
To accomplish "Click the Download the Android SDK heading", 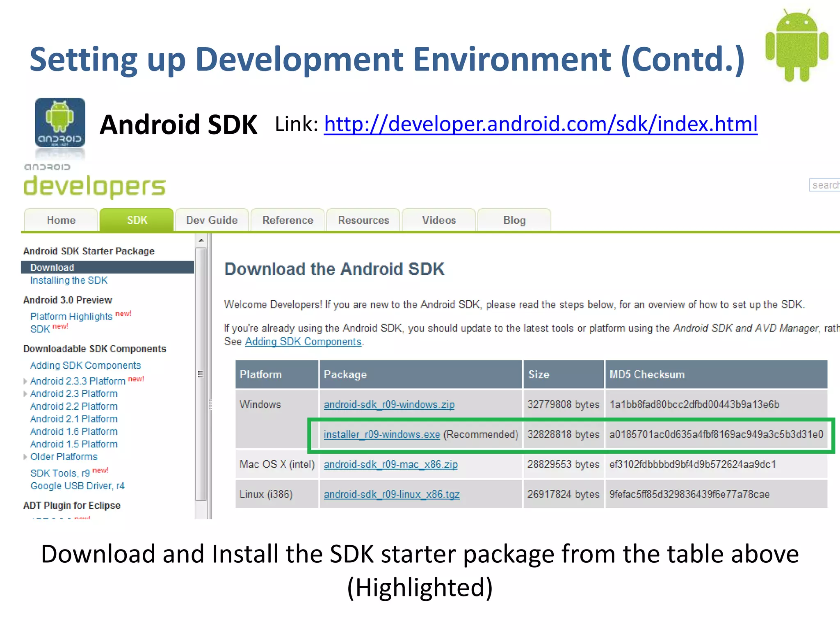I will tap(334, 269).
